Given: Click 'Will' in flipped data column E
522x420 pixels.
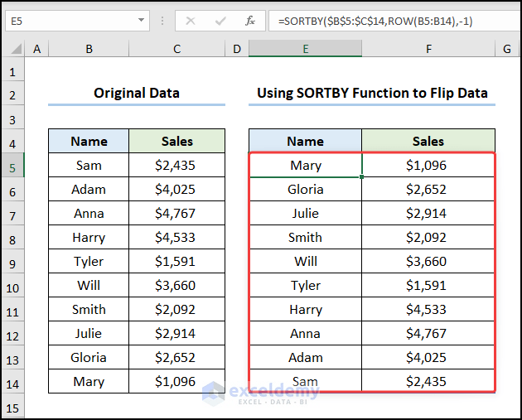Looking at the screenshot, I should point(305,261).
